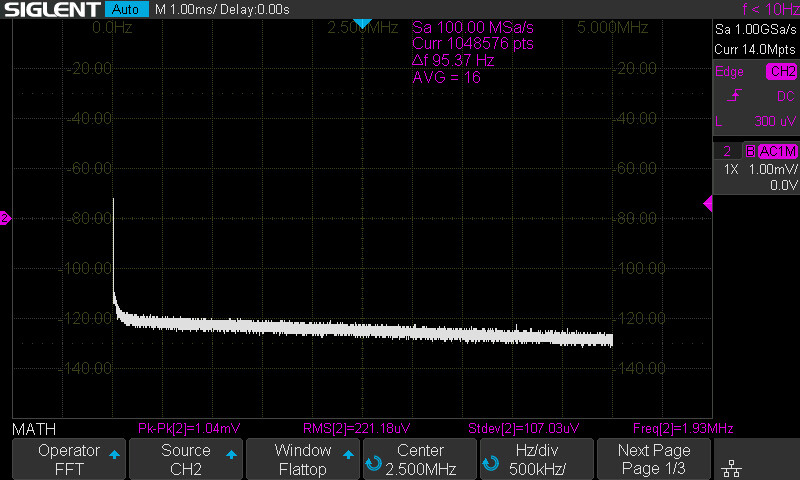Click the DC trigger coupling label
The height and width of the screenshot is (480, 800).
(786, 96)
